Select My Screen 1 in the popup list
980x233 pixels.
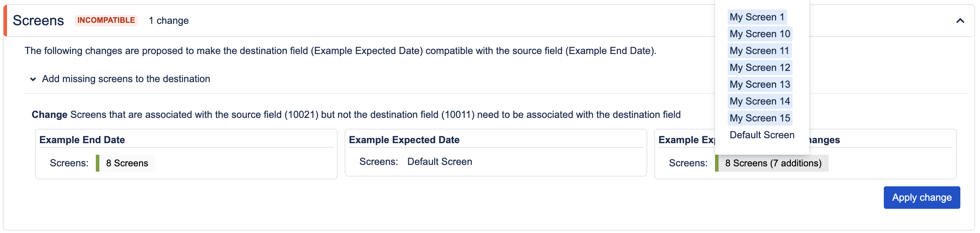point(756,17)
